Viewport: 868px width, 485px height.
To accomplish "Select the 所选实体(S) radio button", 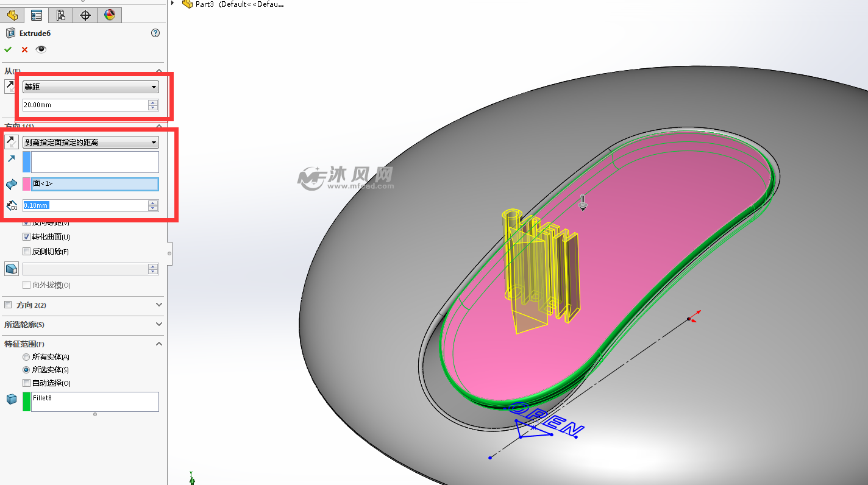I will (26, 370).
